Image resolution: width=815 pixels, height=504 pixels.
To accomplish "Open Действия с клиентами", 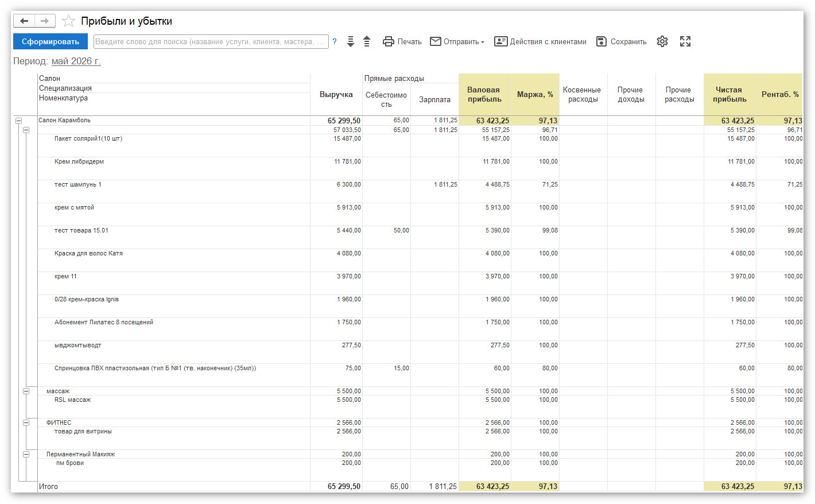I will [x=541, y=41].
